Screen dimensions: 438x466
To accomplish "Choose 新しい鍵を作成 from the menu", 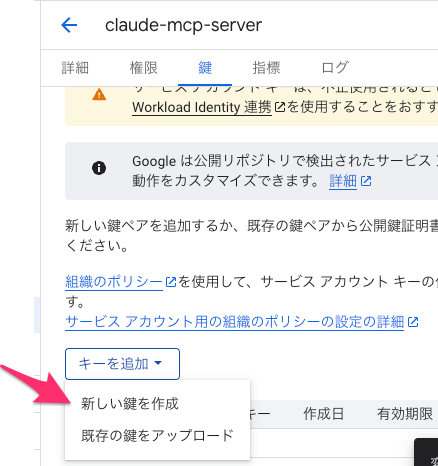I will click(x=157, y=404).
